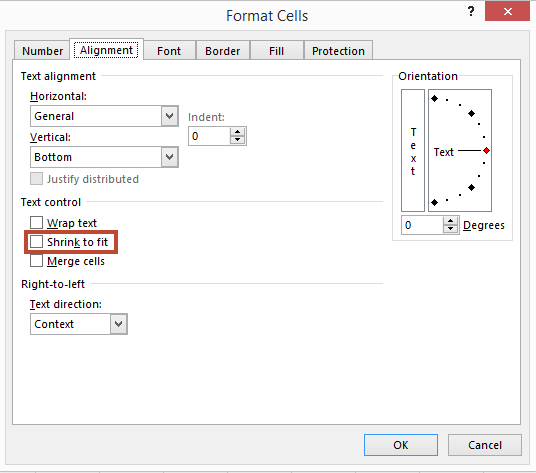
Task: Set orientation to the top 90-degree diamond
Action: coord(434,99)
